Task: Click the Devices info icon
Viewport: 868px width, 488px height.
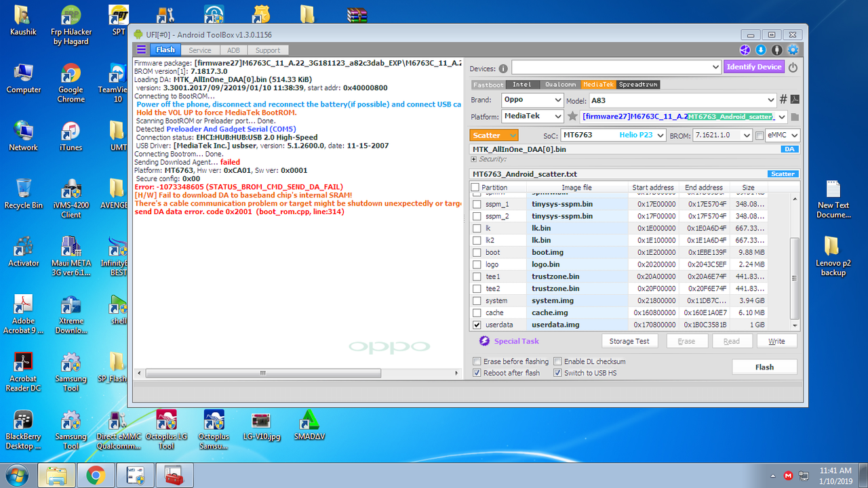Action: [503, 68]
